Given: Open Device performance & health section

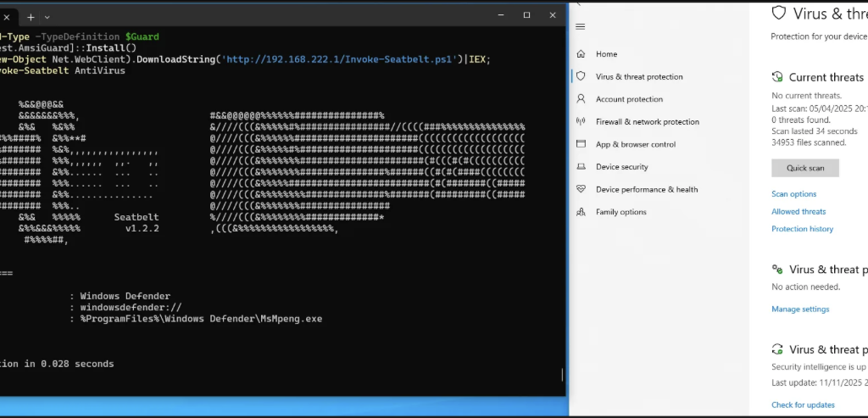Looking at the screenshot, I should (x=647, y=189).
